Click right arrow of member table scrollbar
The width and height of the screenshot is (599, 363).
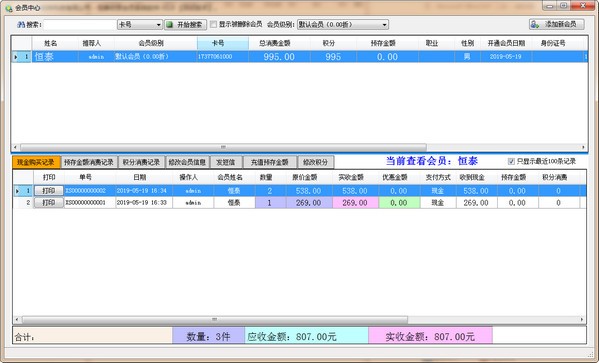(583, 147)
